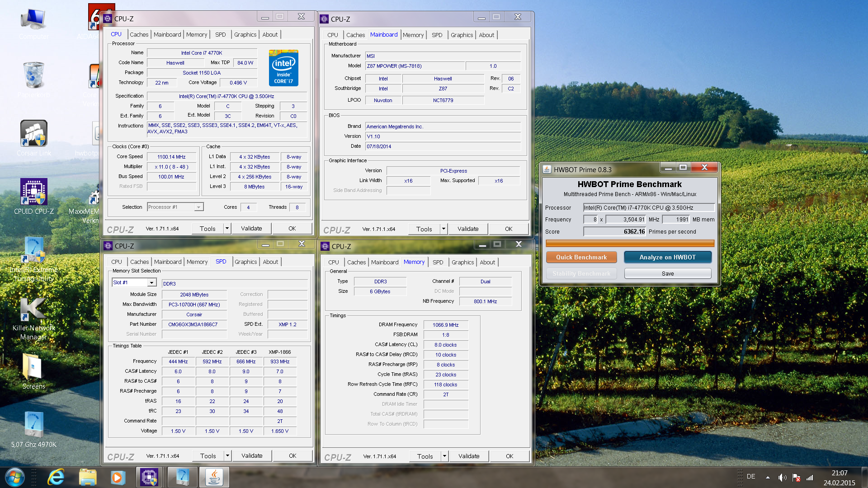Open the Tools dropdown arrow in SPD window
Image resolution: width=868 pixels, height=488 pixels.
(x=227, y=455)
